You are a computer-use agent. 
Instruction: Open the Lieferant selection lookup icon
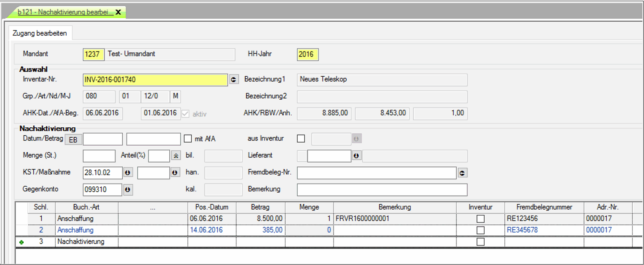point(356,156)
